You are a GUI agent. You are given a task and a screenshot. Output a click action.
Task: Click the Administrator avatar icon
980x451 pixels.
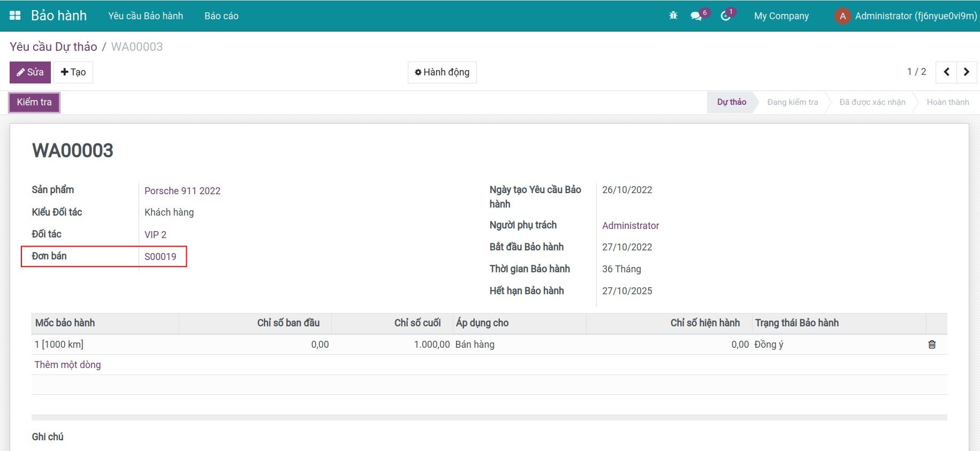click(x=842, y=16)
